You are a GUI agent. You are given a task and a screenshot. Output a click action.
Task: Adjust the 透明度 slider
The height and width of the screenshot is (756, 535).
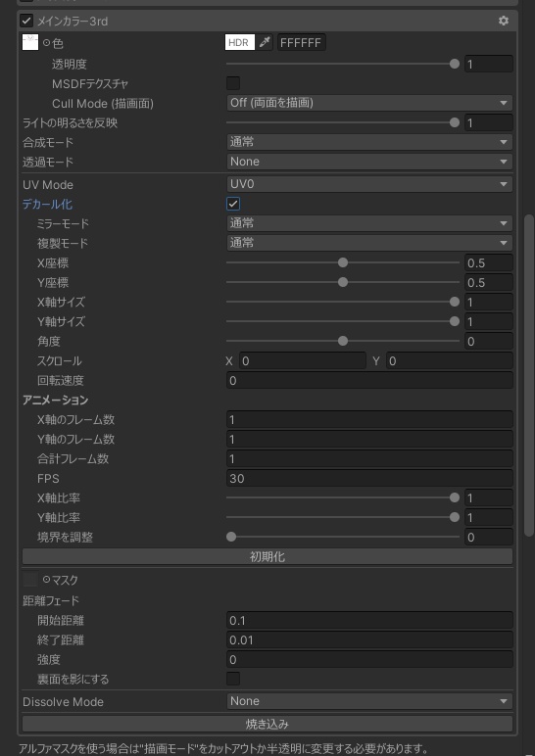pos(343,64)
